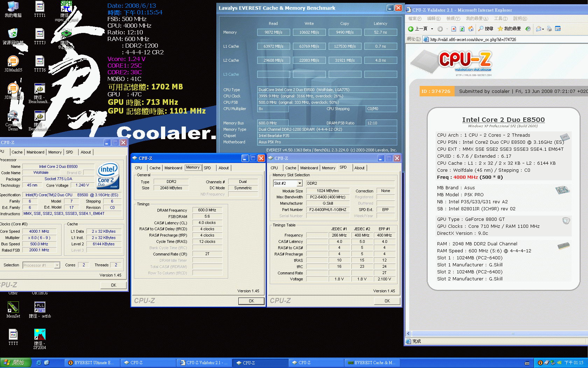Screen dimensions: 588x368
Task: Open the IE Mail dropdown arrow
Action: (x=543, y=29)
